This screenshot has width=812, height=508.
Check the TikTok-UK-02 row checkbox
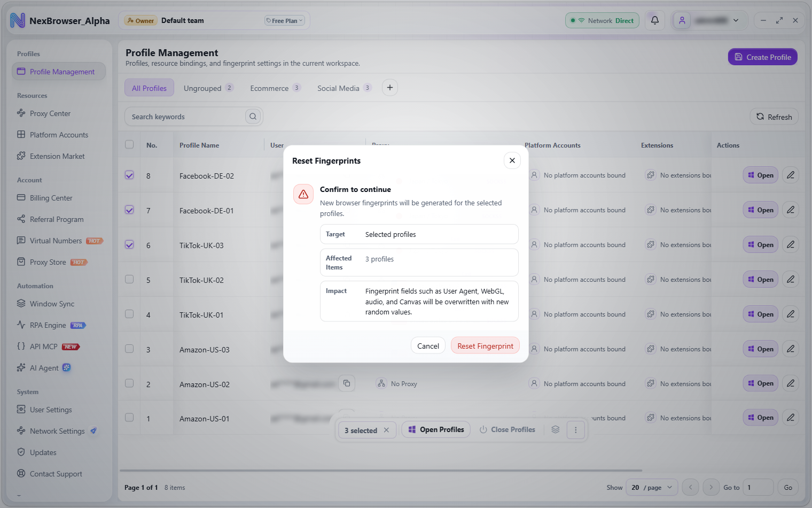coord(129,279)
